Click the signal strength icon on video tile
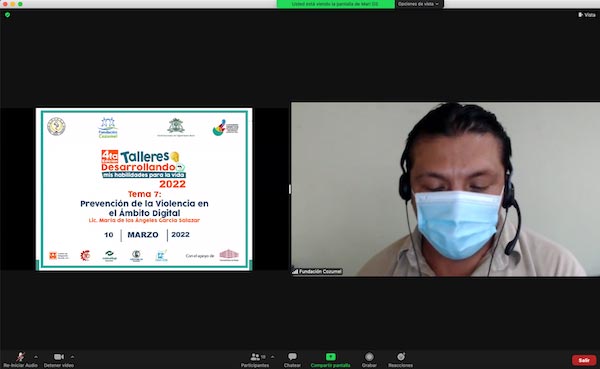The height and width of the screenshot is (369, 600). (x=295, y=272)
